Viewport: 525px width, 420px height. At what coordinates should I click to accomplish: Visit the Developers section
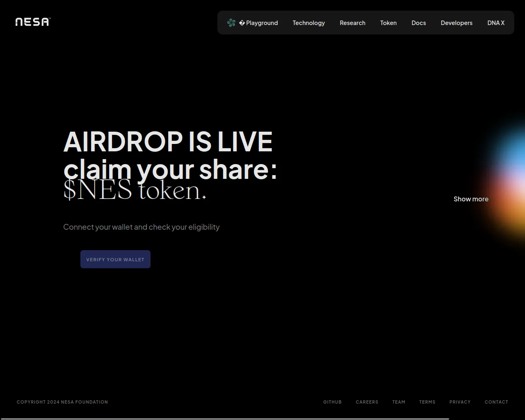[x=457, y=23]
